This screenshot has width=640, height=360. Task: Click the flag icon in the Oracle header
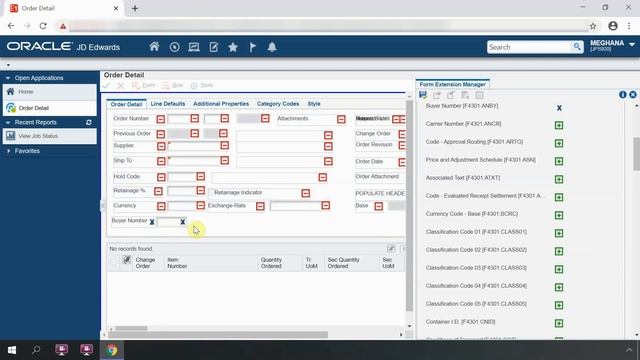pyautogui.click(x=253, y=47)
